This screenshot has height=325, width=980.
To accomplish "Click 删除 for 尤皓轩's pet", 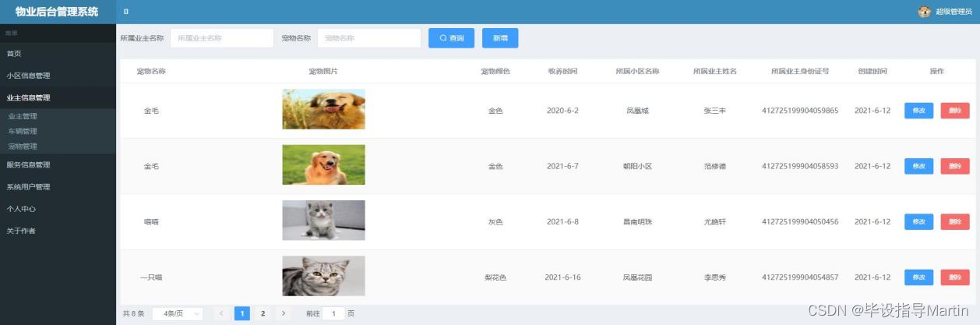I will 955,221.
